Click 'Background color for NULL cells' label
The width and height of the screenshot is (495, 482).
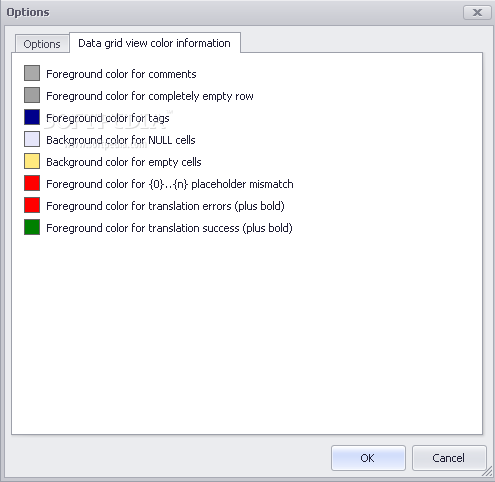pos(121,140)
